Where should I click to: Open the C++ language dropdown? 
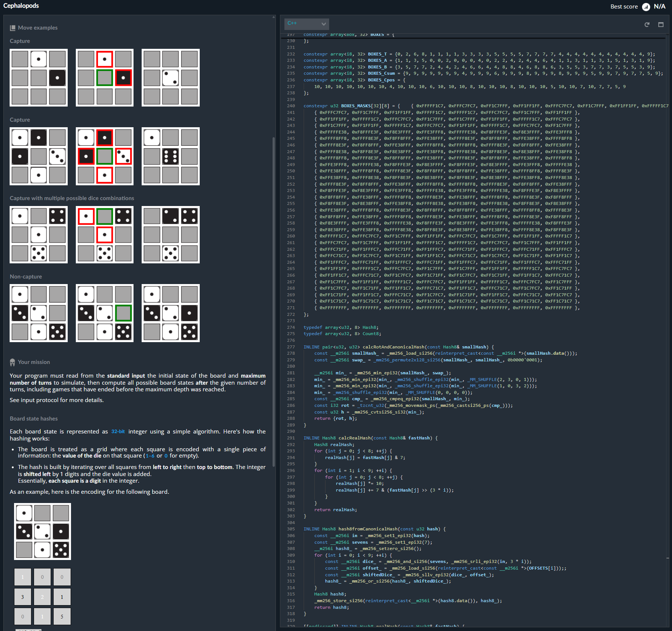point(306,24)
